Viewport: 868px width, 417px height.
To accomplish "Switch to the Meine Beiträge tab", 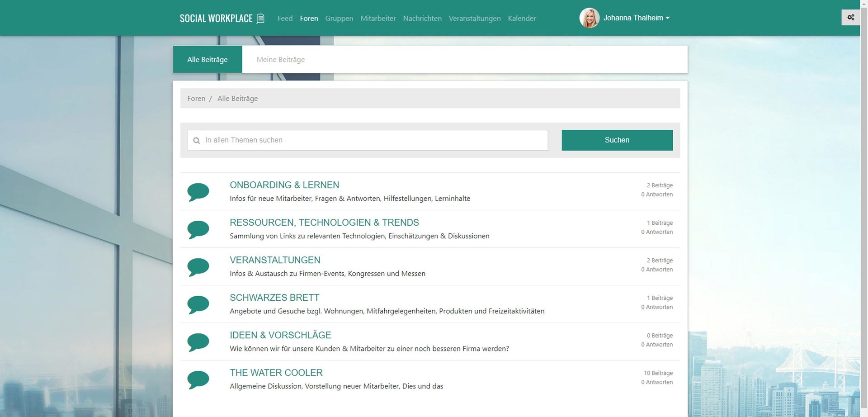I will [280, 60].
